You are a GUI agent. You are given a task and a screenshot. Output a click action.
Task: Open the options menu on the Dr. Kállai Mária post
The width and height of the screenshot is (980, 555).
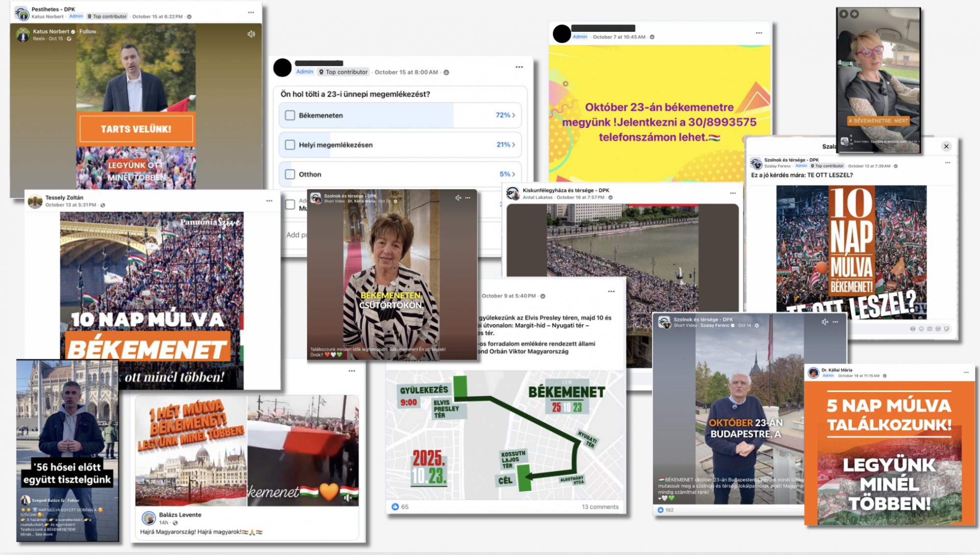(966, 372)
